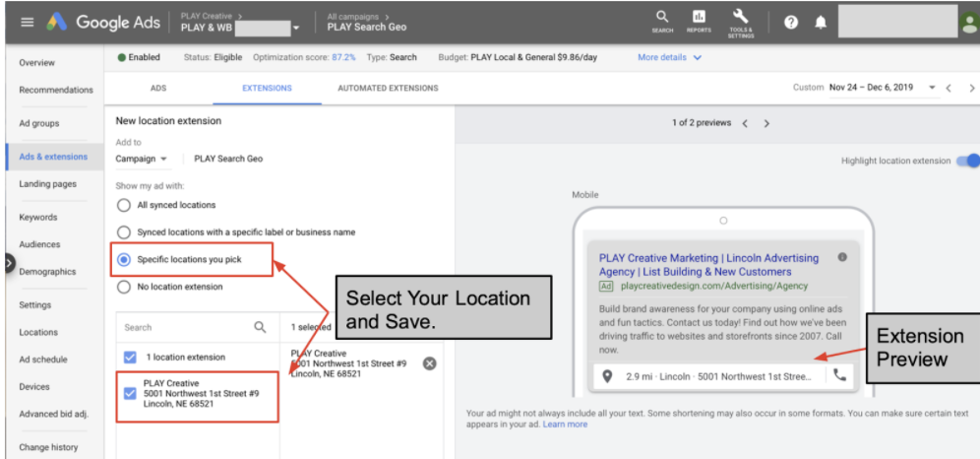The height and width of the screenshot is (459, 980).
Task: Open the notifications bell
Action: (821, 23)
